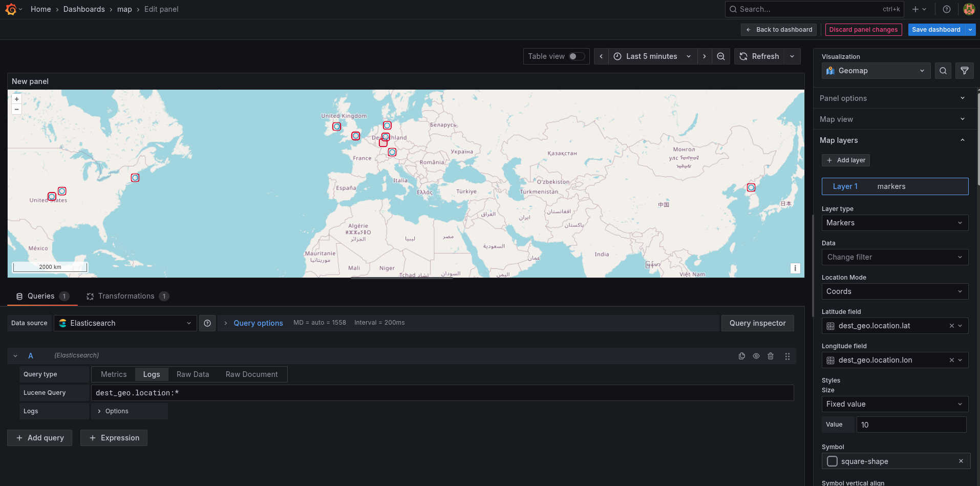
Task: Switch to the Transformations tab
Action: click(x=127, y=296)
